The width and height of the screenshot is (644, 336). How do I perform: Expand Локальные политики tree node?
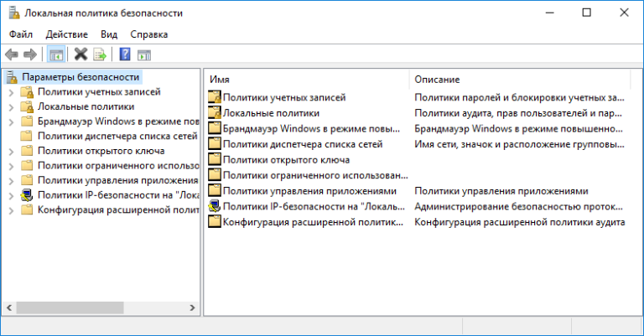tap(11, 107)
